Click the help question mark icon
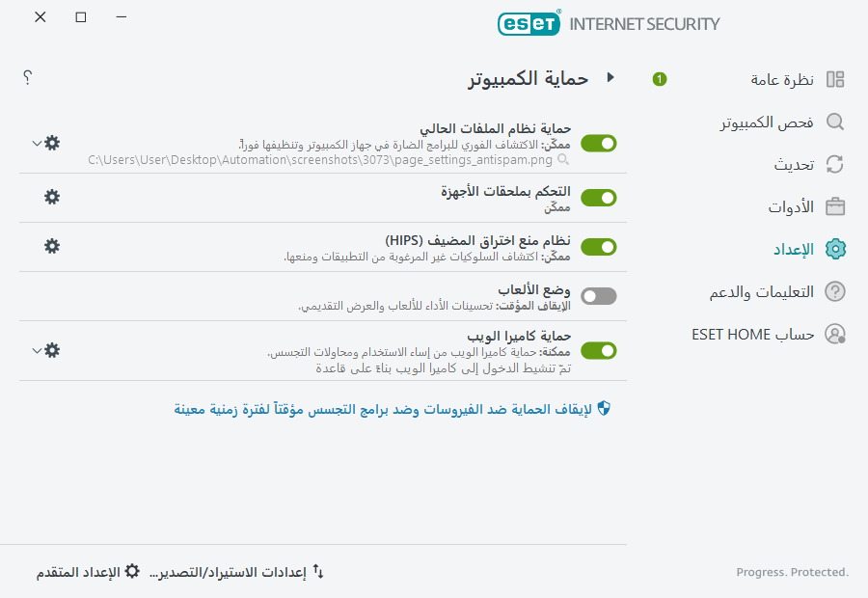The image size is (868, 598). click(x=27, y=77)
